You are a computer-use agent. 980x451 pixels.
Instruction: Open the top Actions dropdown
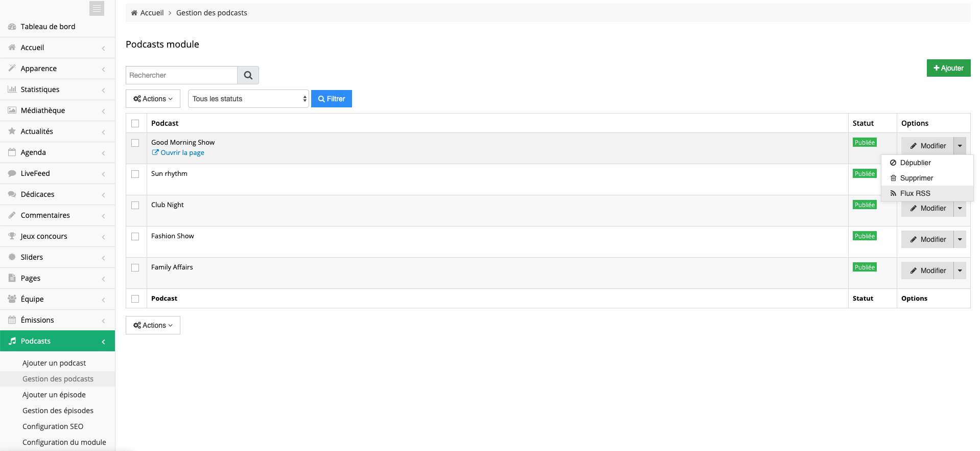[153, 99]
